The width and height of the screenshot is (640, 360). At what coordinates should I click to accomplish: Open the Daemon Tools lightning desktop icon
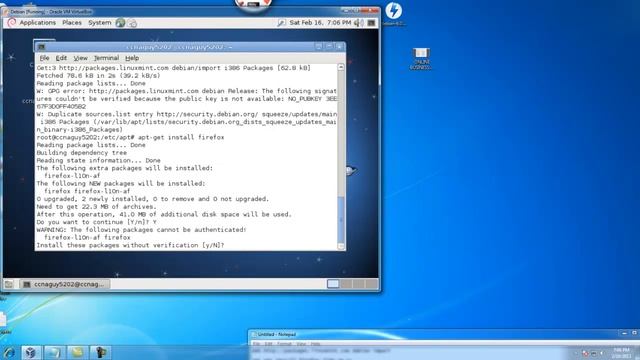coord(394,13)
